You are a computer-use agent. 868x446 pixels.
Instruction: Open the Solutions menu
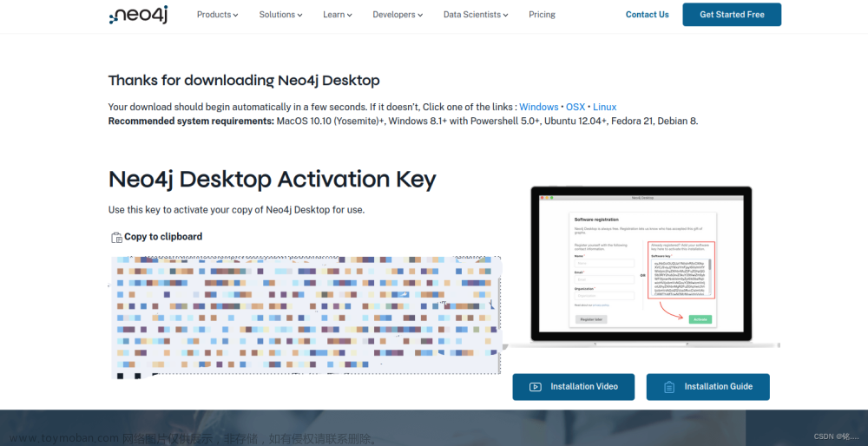[280, 15]
